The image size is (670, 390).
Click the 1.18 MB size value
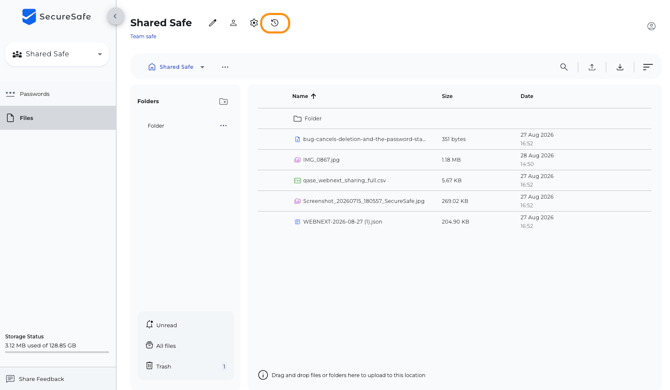(x=451, y=160)
